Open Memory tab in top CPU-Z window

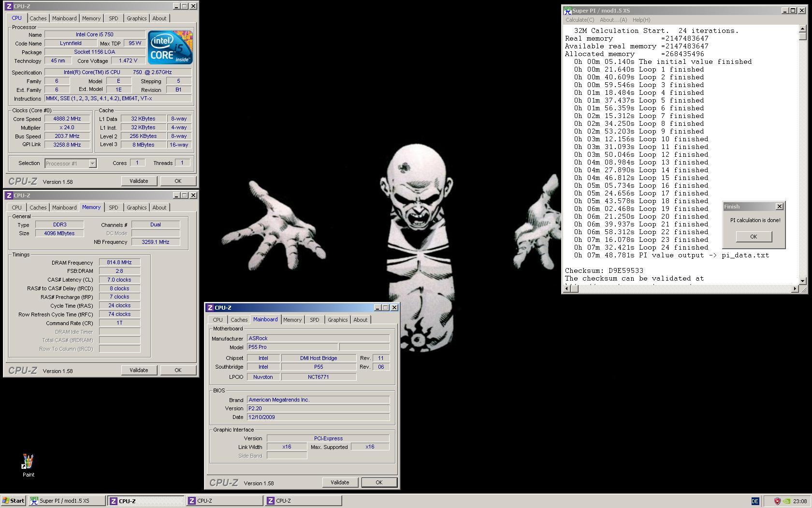(91, 18)
